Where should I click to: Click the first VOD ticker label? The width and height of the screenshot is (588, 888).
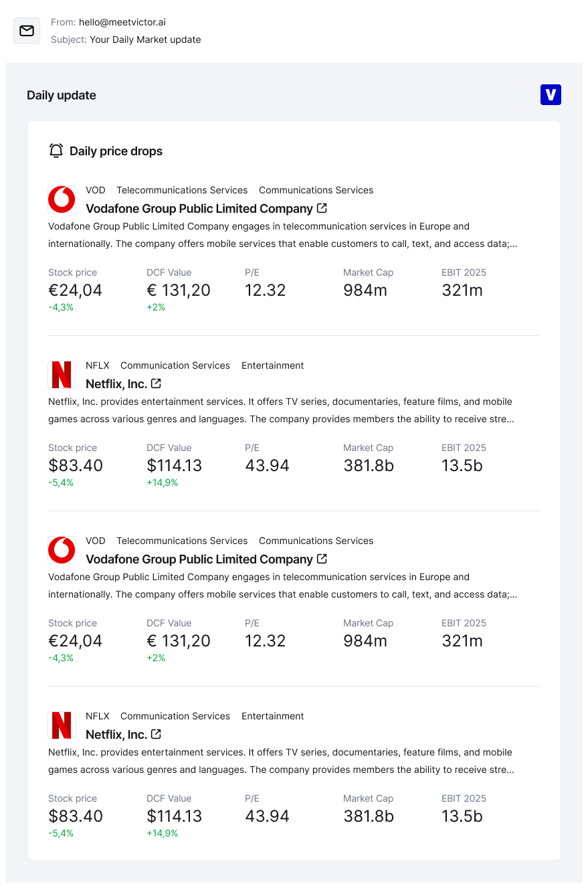[x=96, y=190]
